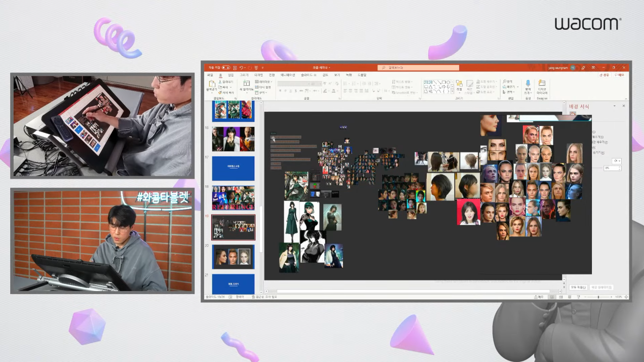644x362 pixels.
Task: Collapse the ribbon with the chevron arrow
Action: pyautogui.click(x=626, y=98)
